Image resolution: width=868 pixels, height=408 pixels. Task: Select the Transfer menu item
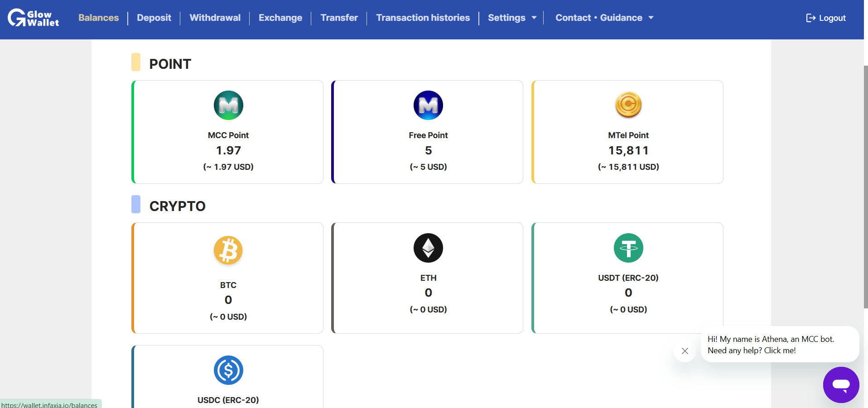(339, 18)
